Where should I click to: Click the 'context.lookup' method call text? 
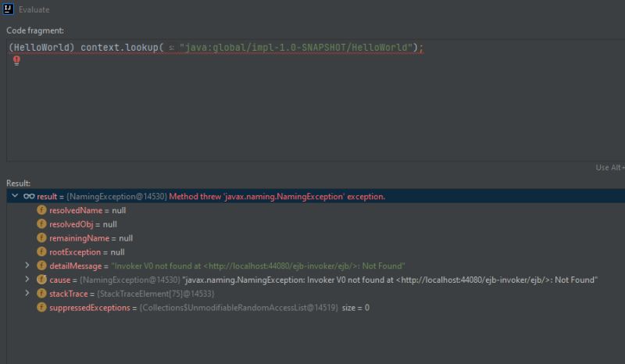pos(120,48)
